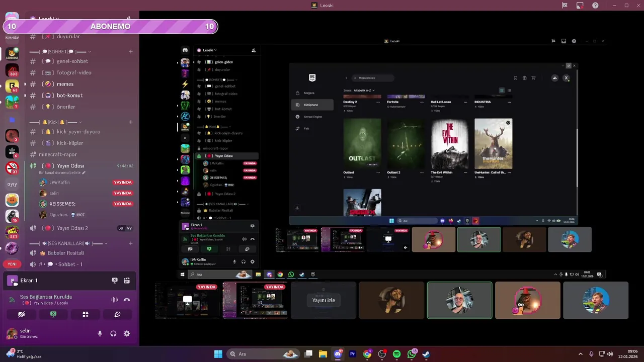The image size is (644, 362).
Task: Disconnect from voice with hang-up icon
Action: [x=127, y=300]
